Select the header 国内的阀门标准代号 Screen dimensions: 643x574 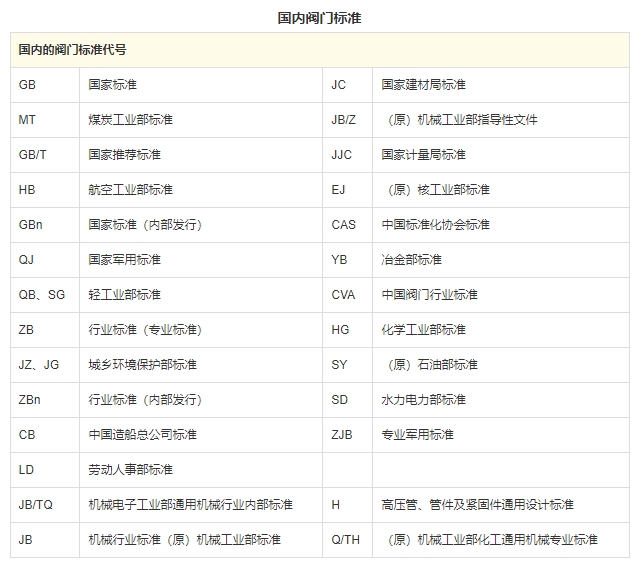320,50
